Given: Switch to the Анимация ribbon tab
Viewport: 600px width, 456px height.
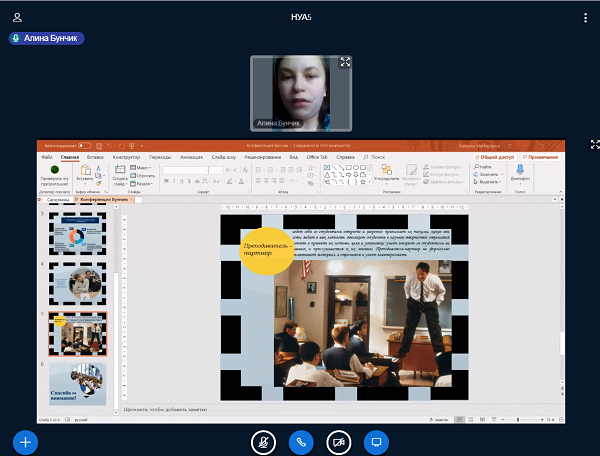Looking at the screenshot, I should pyautogui.click(x=191, y=157).
